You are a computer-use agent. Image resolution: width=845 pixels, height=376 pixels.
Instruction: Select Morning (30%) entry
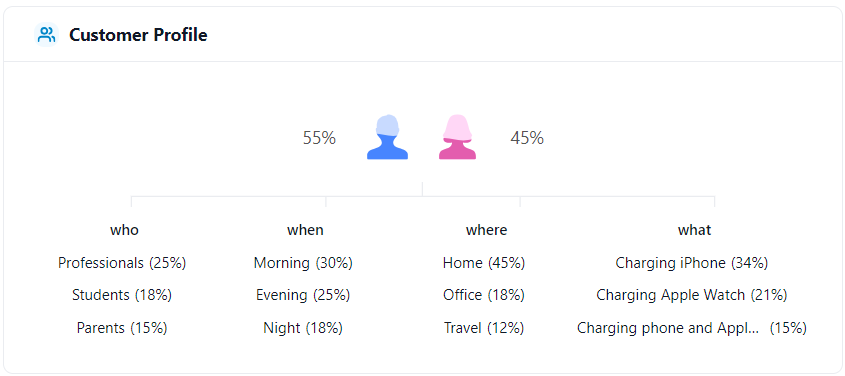coord(303,263)
